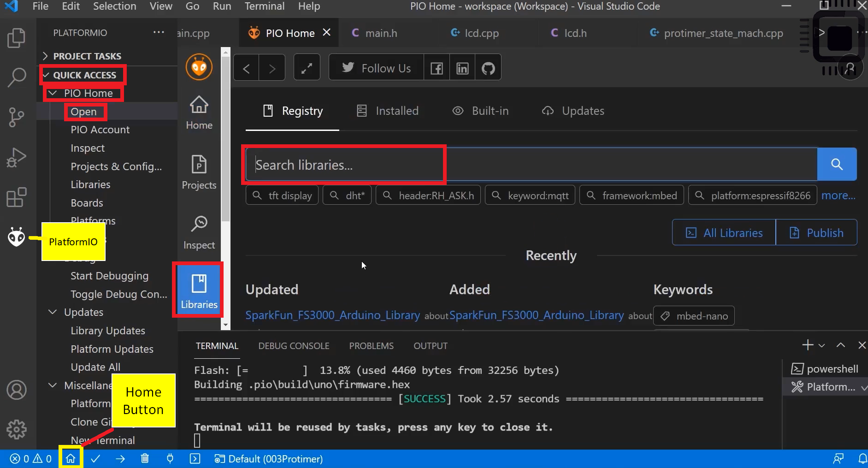
Task: Open the Selection menu
Action: tap(114, 6)
